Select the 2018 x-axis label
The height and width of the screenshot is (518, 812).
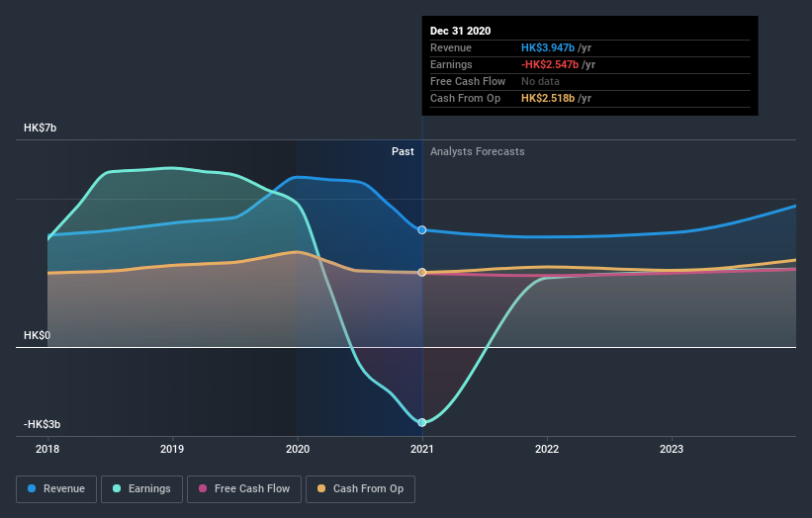click(47, 449)
